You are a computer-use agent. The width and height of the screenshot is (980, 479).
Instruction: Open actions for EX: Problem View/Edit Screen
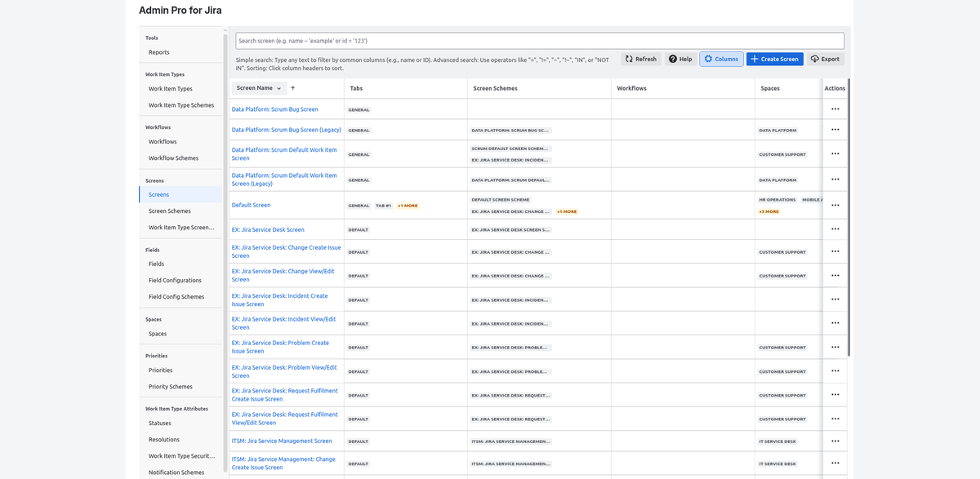coord(835,370)
